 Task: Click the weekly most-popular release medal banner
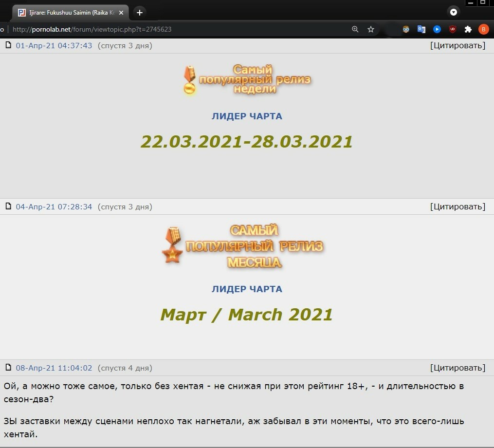pyautogui.click(x=247, y=79)
